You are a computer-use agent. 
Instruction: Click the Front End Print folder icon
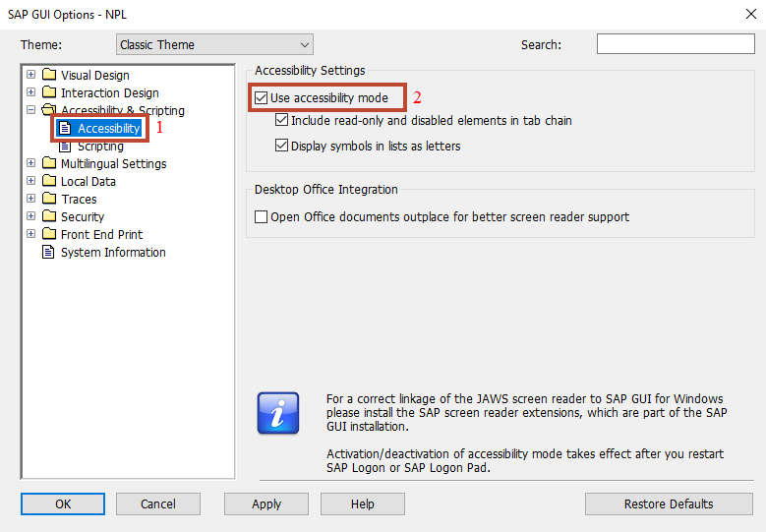[49, 233]
